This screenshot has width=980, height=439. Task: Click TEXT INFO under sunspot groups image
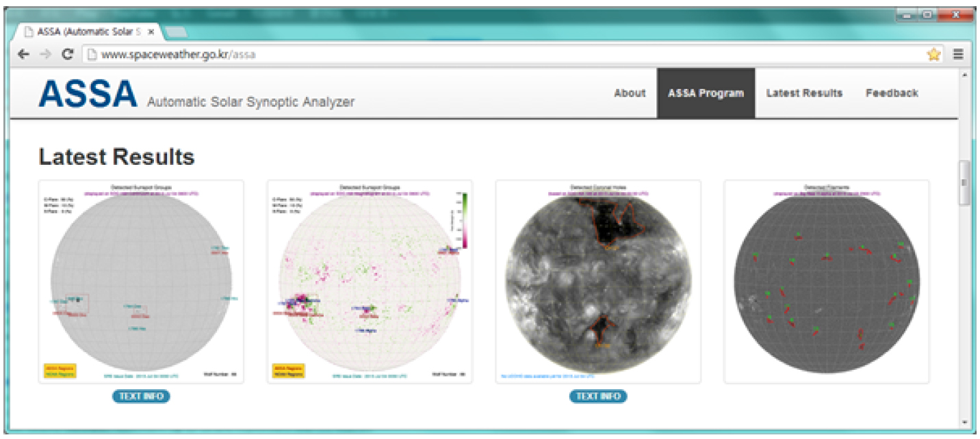(x=141, y=396)
